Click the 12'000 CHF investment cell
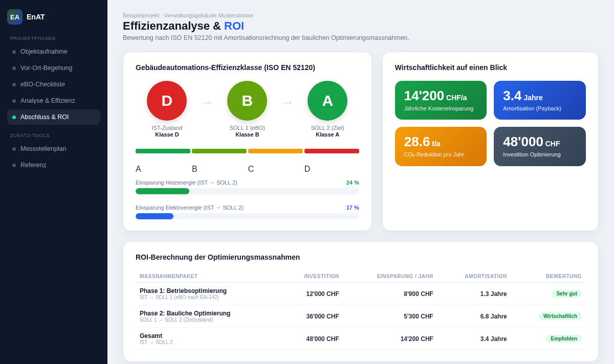 click(x=322, y=294)
